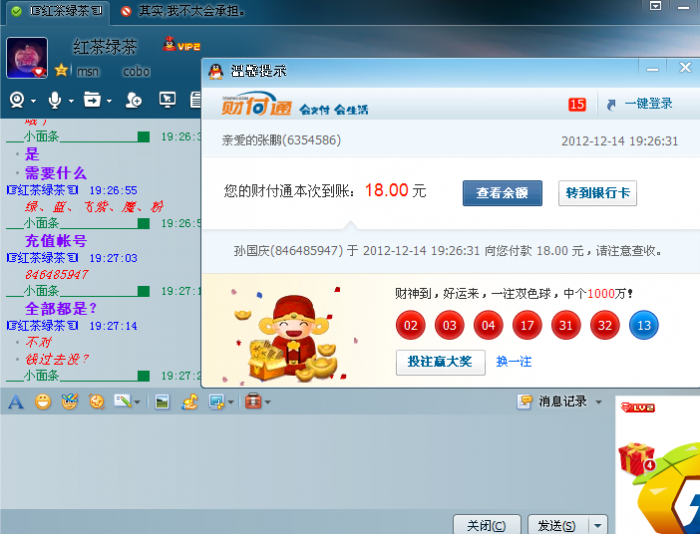Start a voice call with microphone icon
The height and width of the screenshot is (534, 700).
[54, 100]
